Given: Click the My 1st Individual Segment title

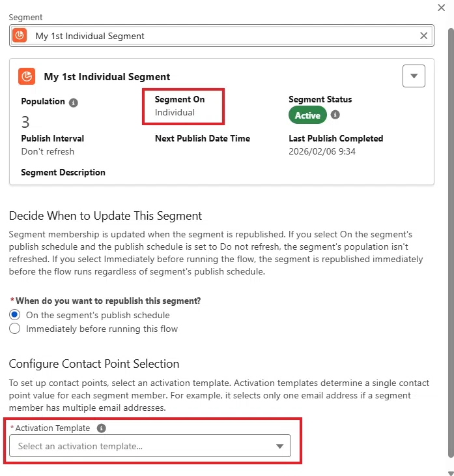Looking at the screenshot, I should click(x=107, y=76).
